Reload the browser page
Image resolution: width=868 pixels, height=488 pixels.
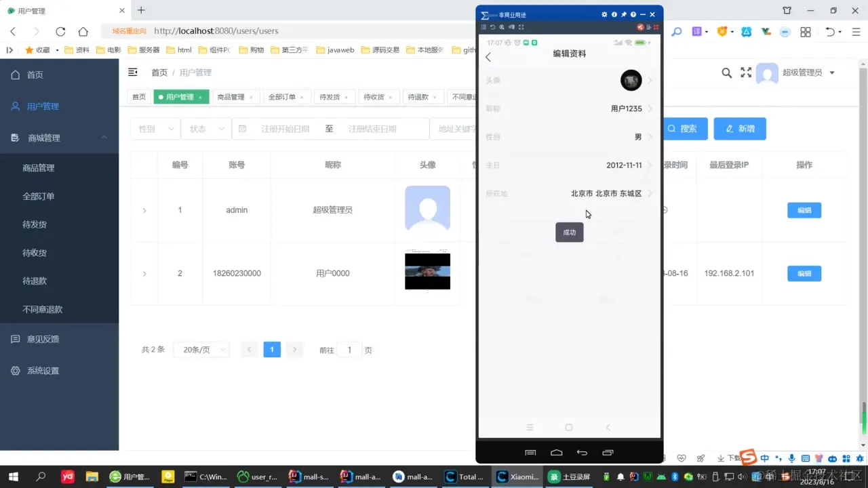click(x=60, y=31)
